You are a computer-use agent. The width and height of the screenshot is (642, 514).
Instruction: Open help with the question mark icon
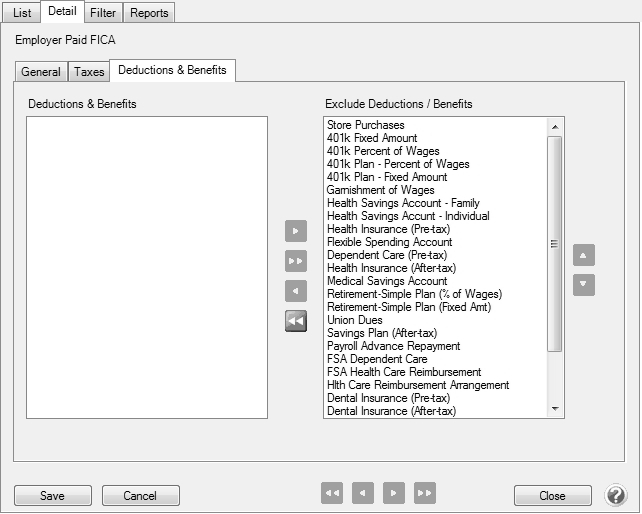[x=617, y=495]
